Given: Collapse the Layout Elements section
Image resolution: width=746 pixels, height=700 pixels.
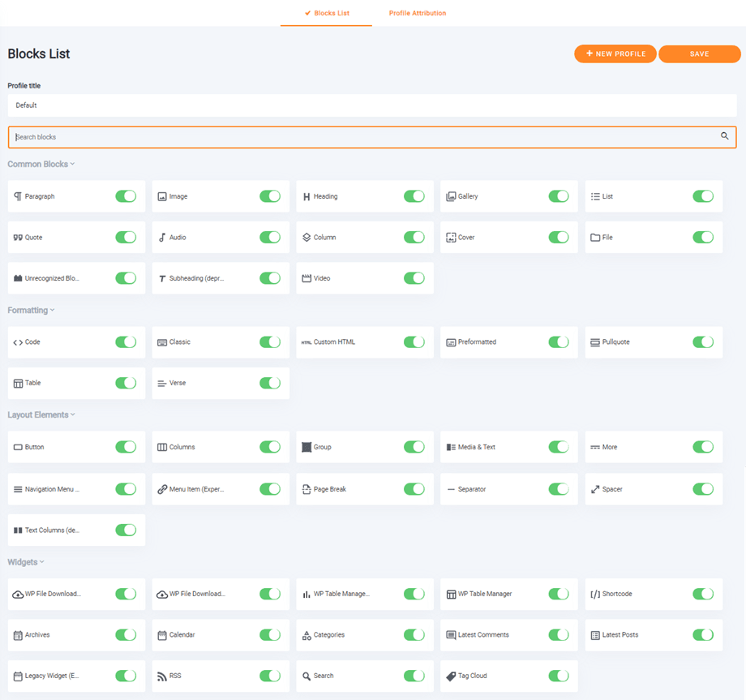Looking at the screenshot, I should 41,415.
